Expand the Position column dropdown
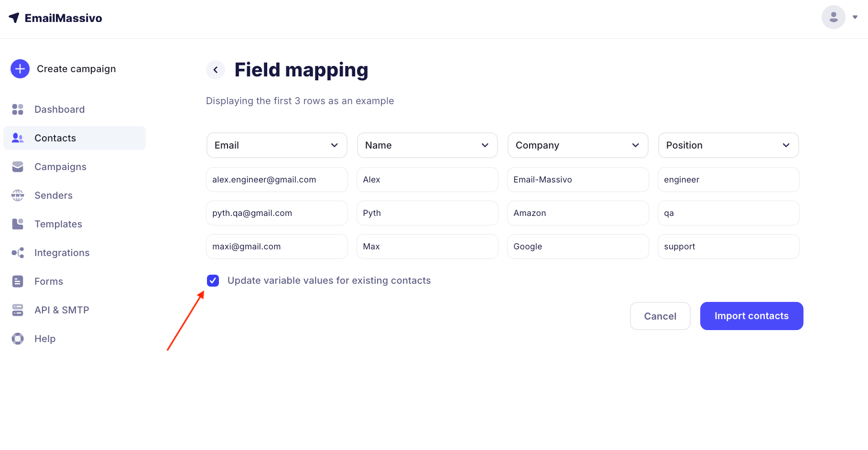Viewport: 868px width, 450px height. 728,145
